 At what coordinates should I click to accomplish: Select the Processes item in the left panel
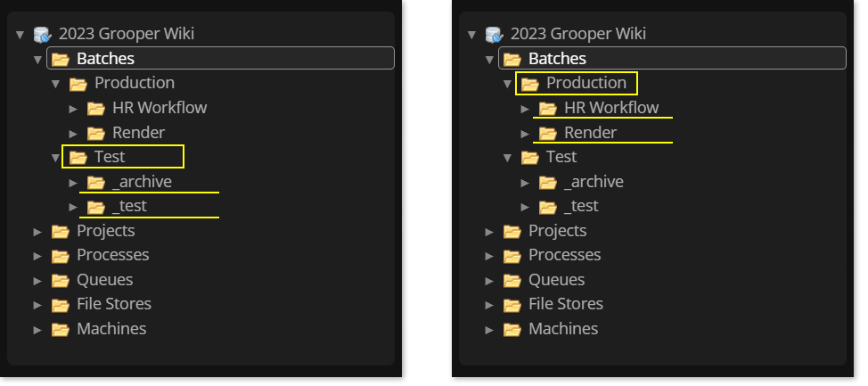tap(112, 255)
